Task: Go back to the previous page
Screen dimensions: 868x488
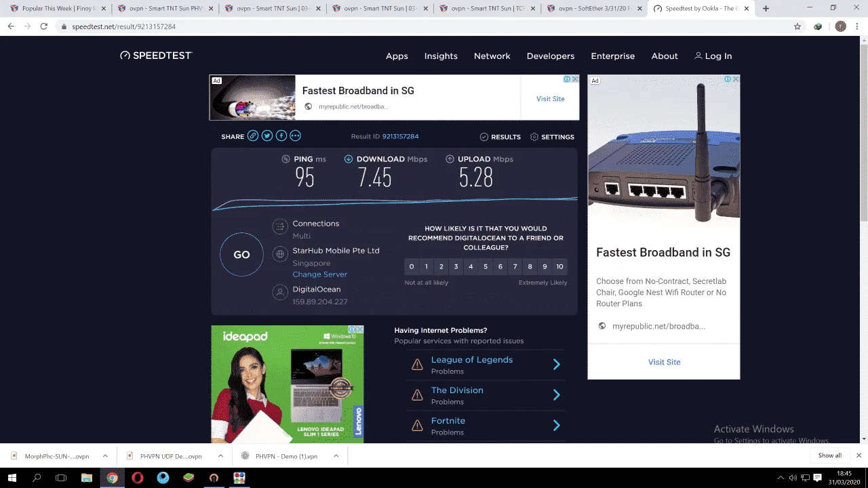Action: (x=11, y=26)
